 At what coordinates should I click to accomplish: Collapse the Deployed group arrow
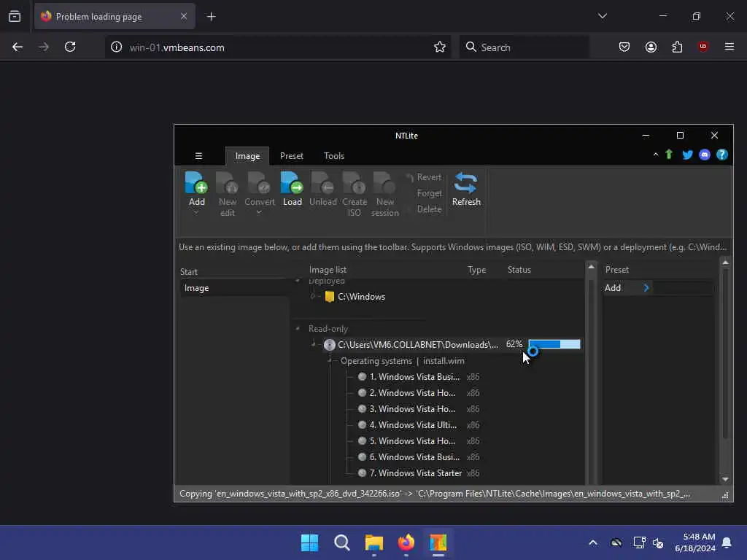pos(298,281)
